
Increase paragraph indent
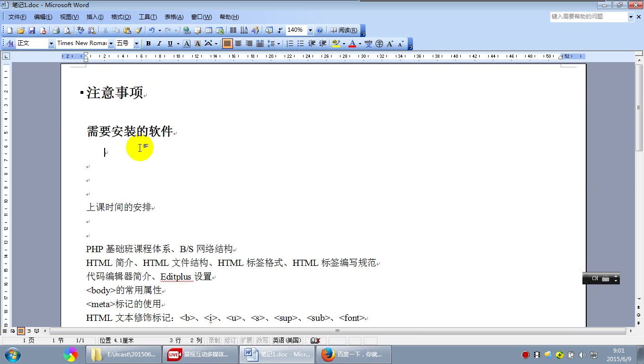(322, 44)
